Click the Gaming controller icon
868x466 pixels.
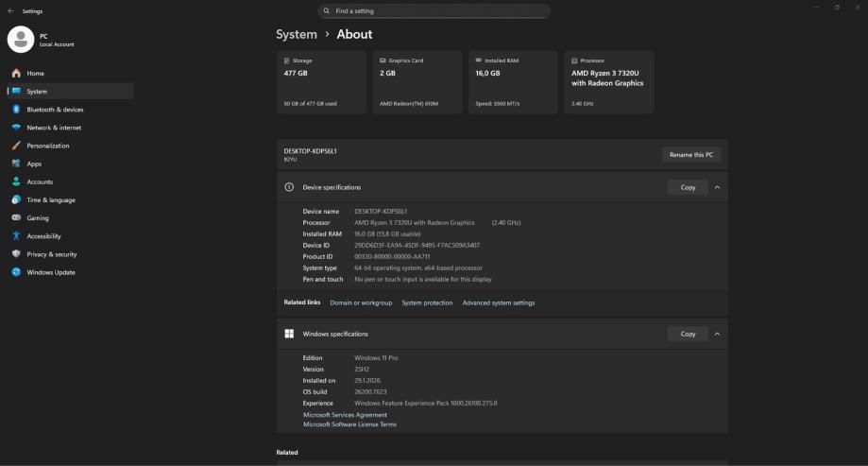click(16, 218)
